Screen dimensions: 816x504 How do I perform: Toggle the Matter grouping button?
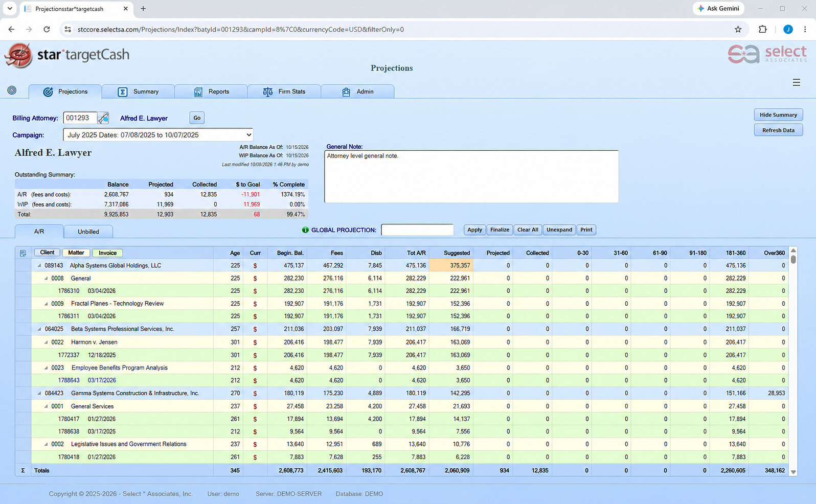76,253
